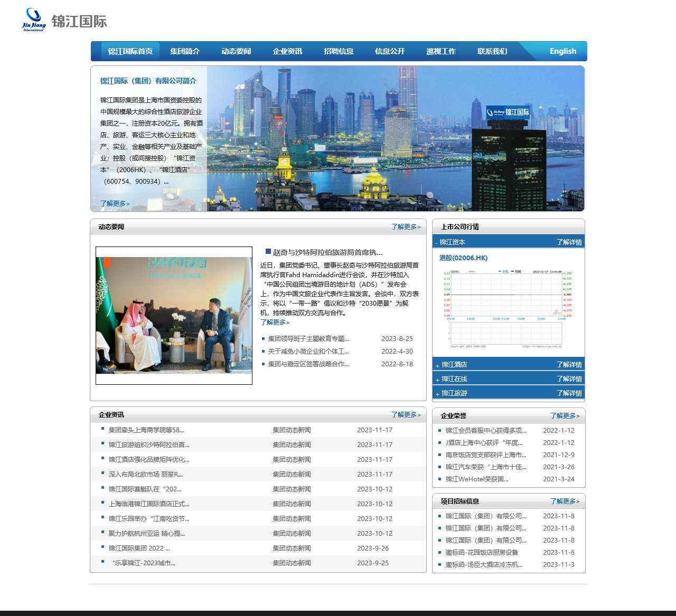Click the 02006 stock price chart
The height and width of the screenshot is (616, 676).
click(508, 309)
